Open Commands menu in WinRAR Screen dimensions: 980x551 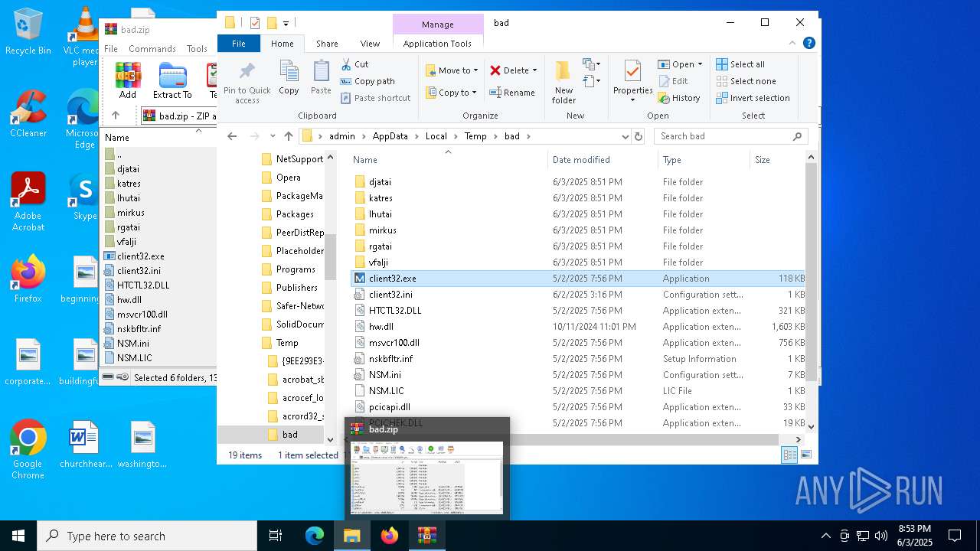click(152, 48)
